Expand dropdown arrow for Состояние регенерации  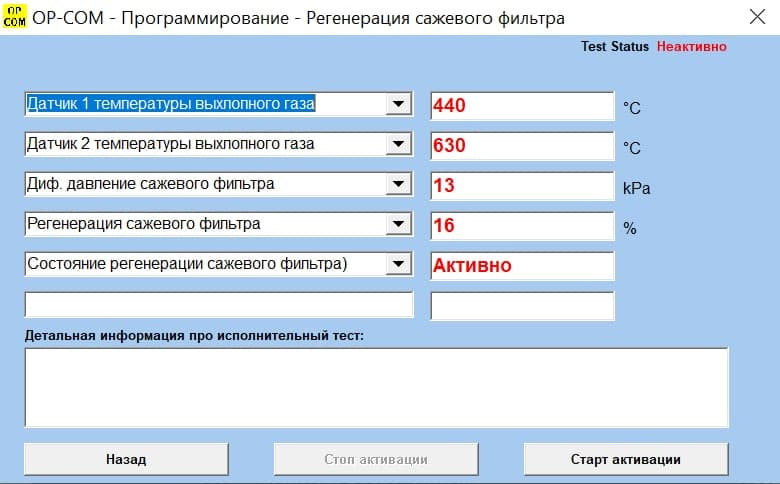point(398,264)
